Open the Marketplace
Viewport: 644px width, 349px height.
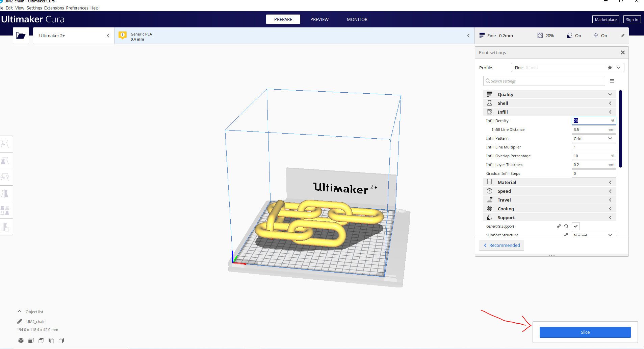[x=606, y=20]
